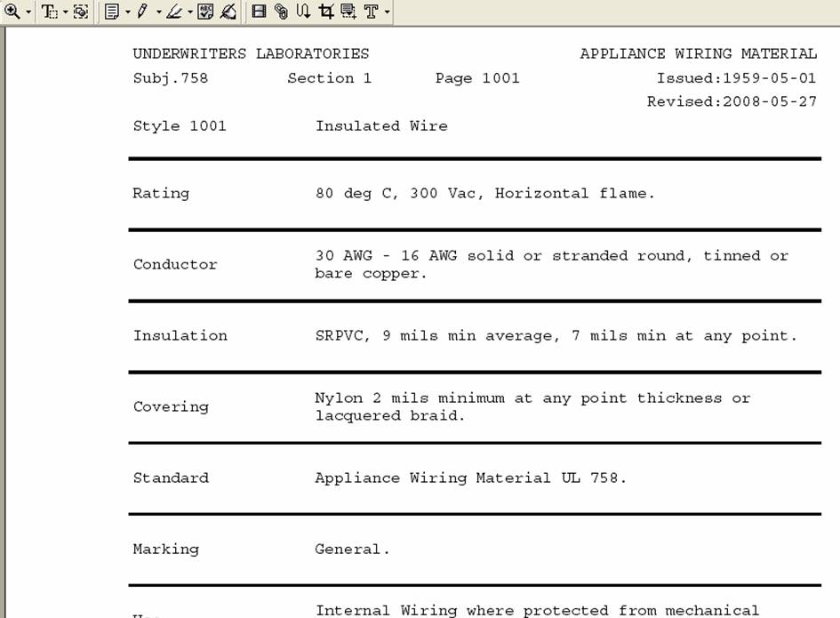Viewport: 840px width, 618px height.
Task: Open the TouchUp Text tool dropdown
Action: (387, 12)
